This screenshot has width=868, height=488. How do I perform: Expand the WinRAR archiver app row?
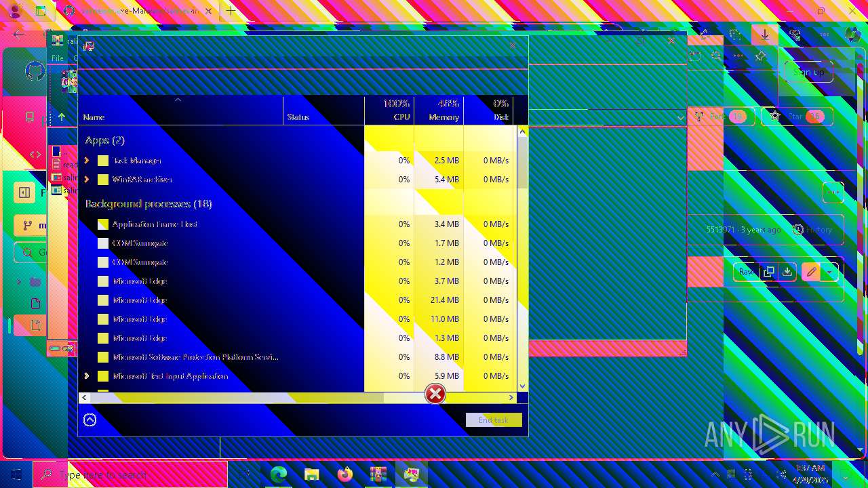pos(87,180)
